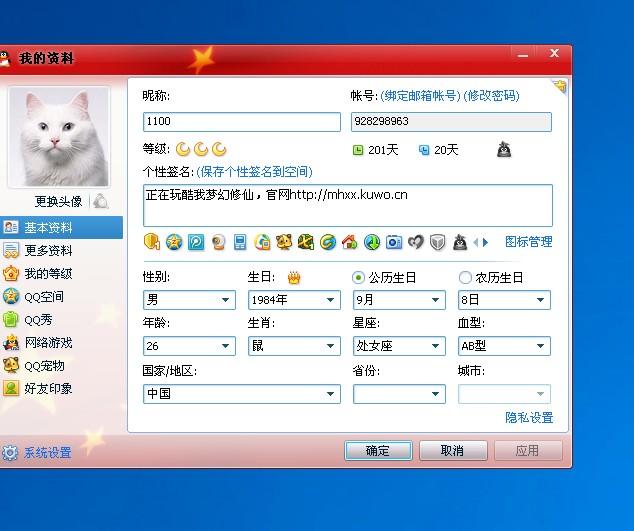
Task: Open the 网络游戏 sidebar tab
Action: pyautogui.click(x=61, y=343)
